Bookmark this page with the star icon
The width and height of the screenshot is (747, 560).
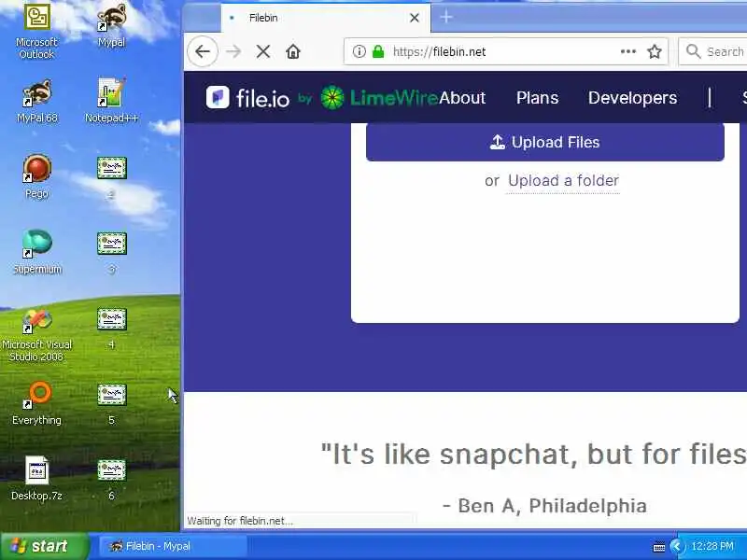[x=655, y=51]
